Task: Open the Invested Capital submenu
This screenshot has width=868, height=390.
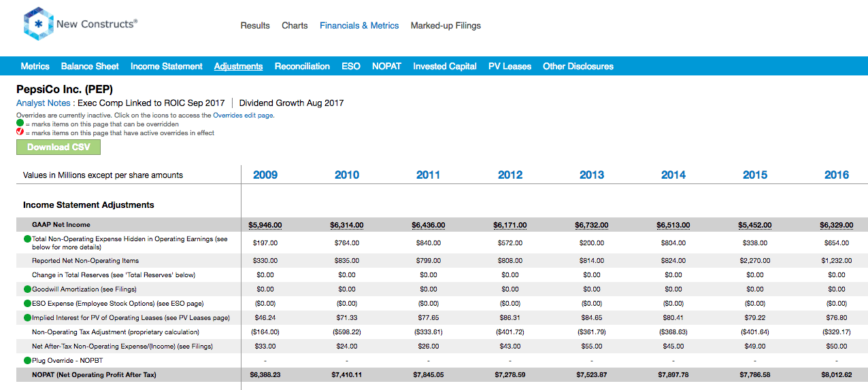Action: [445, 66]
